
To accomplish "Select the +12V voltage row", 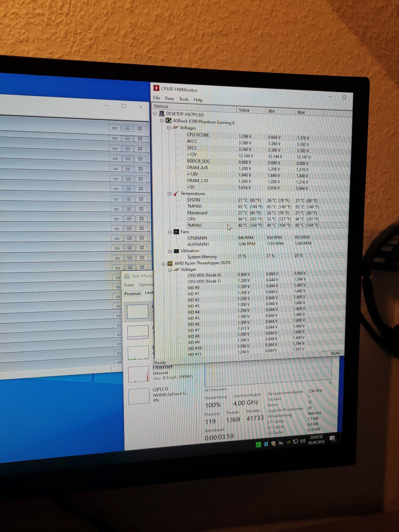I will click(x=249, y=156).
